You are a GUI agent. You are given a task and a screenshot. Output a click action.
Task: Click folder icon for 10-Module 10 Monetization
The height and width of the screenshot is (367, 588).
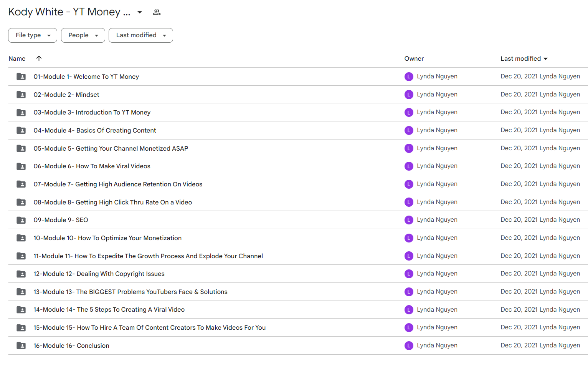click(x=21, y=238)
